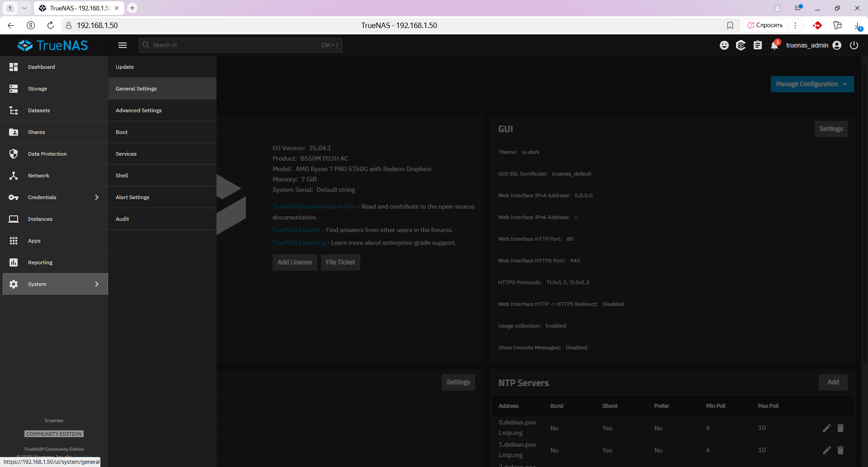Viewport: 868px width, 467px height.
Task: Open the alerts bell icon
Action: (775, 45)
